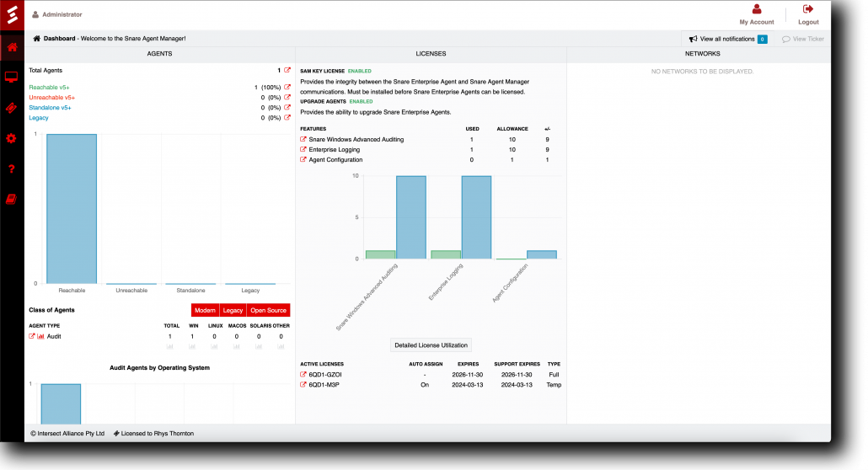Click license key text '6QD1-GZOI'
Viewport: 868px width, 470px height.
pos(325,375)
